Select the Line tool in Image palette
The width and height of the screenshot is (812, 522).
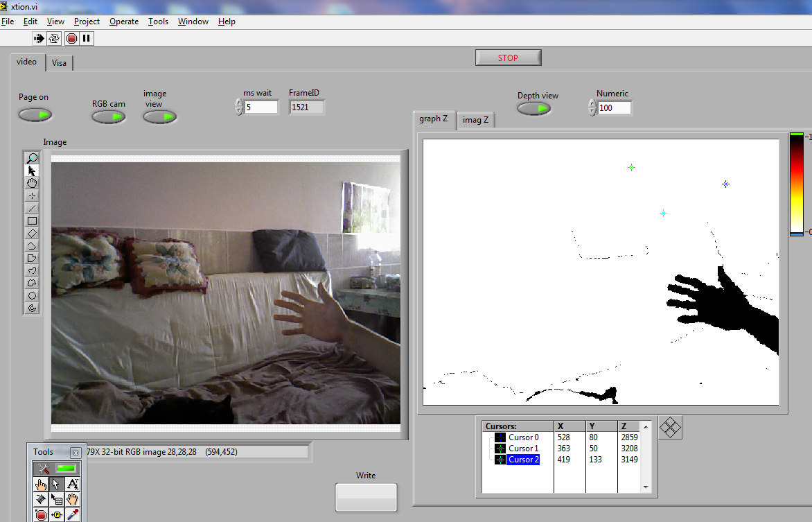(32, 209)
